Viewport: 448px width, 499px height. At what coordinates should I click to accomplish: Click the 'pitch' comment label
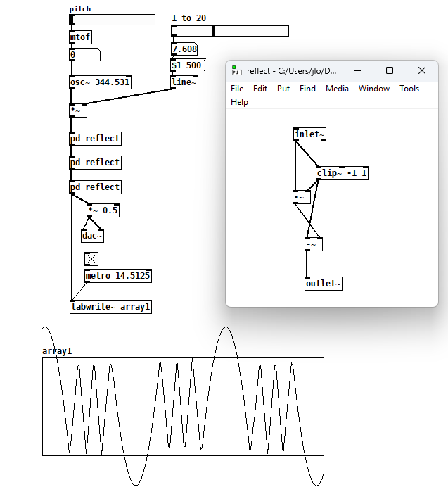coord(80,9)
